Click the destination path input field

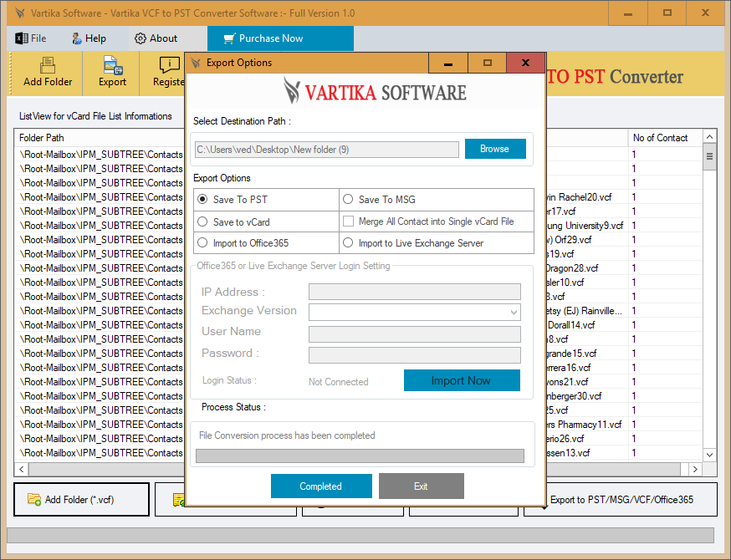click(327, 150)
